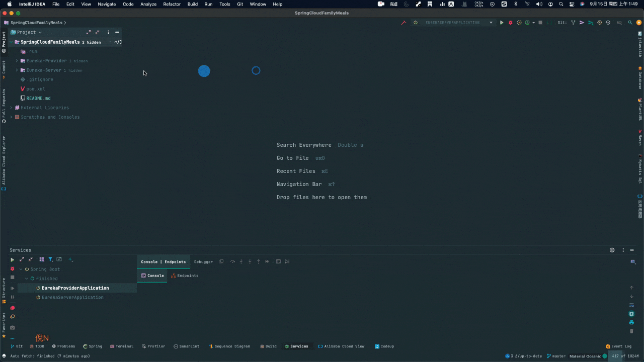Open Services panel options three-dot menu

click(x=623, y=250)
